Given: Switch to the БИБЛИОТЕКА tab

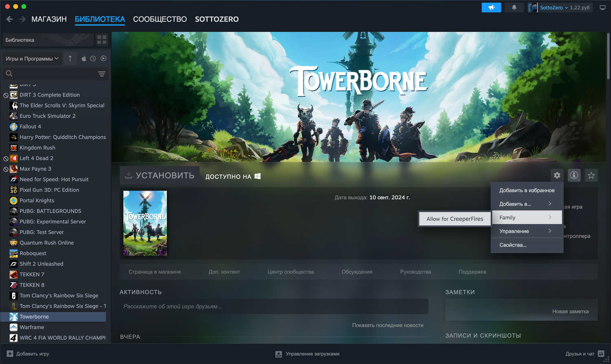Looking at the screenshot, I should pyautogui.click(x=100, y=19).
